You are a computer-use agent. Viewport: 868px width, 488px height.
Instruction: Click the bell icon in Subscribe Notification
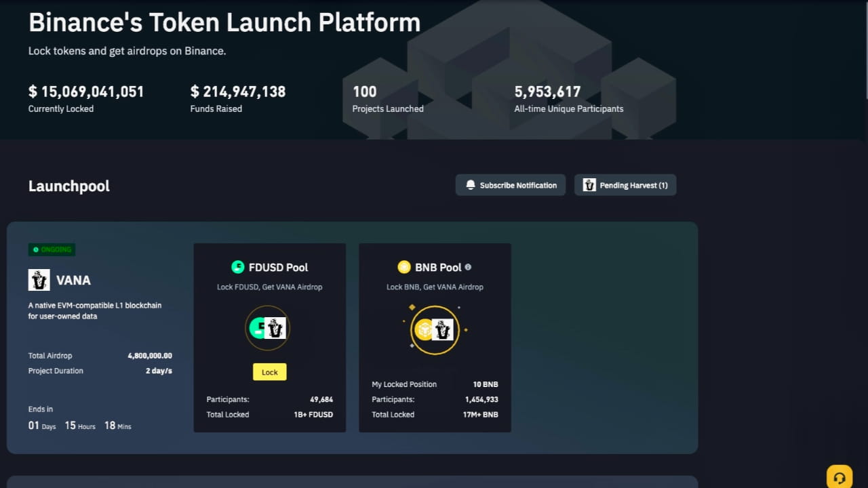(471, 185)
